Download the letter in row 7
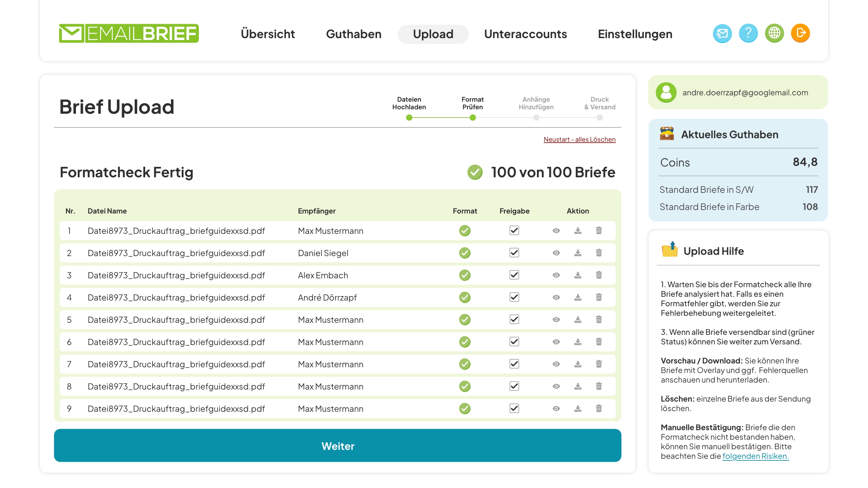 [578, 364]
